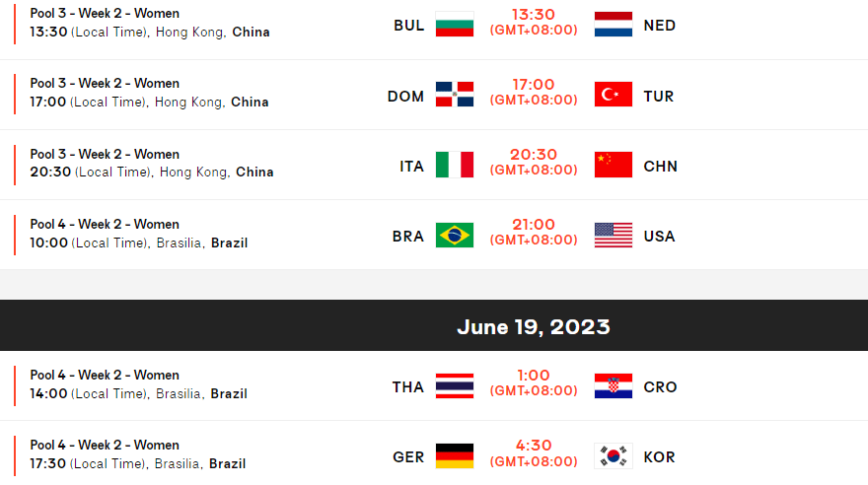Image resolution: width=868 pixels, height=485 pixels.
Task: Open Pool 3 match info at 20:30 Hong Kong
Action: point(152,163)
